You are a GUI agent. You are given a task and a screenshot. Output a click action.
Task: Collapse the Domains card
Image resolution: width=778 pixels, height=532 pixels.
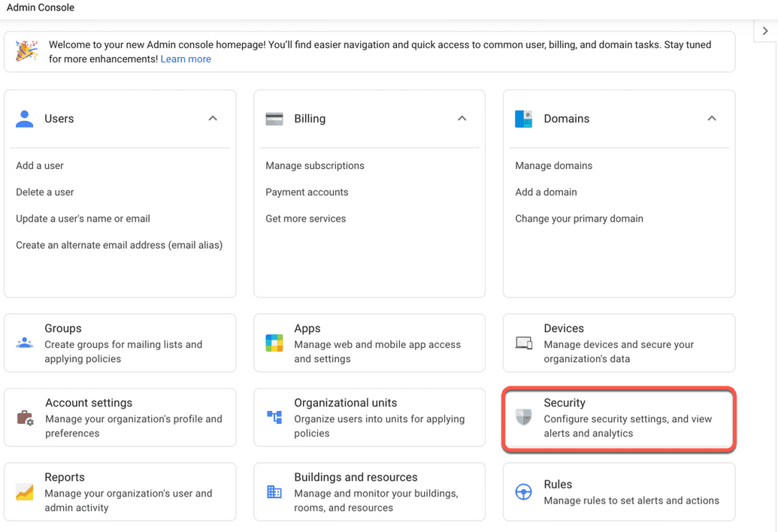pyautogui.click(x=712, y=118)
